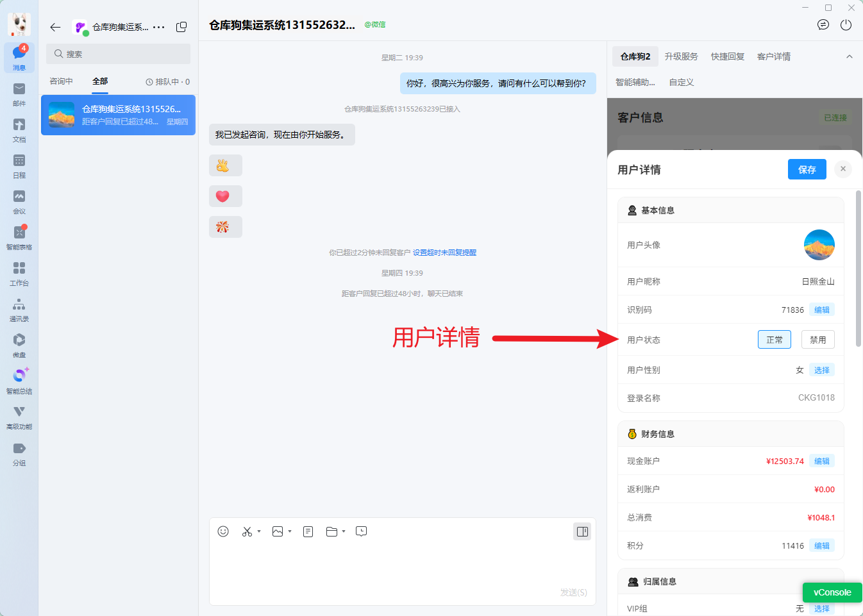Switch to the 升级服务 tab

click(x=681, y=56)
